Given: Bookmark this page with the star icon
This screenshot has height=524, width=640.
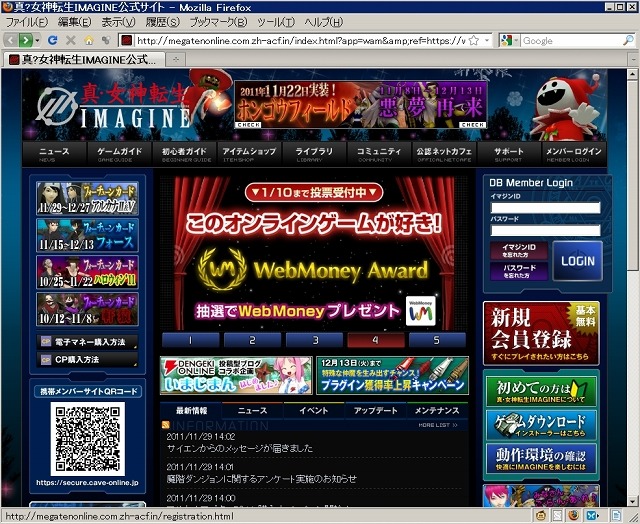Looking at the screenshot, I should (x=473, y=40).
